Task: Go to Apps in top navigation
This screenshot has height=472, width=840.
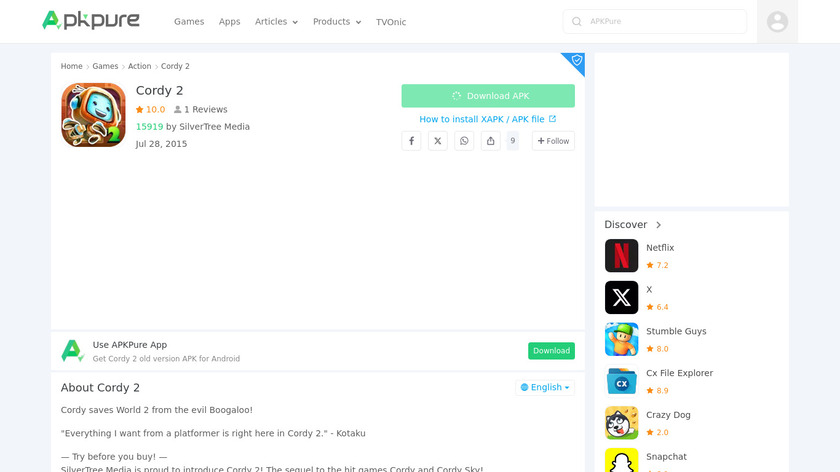Action: click(229, 22)
